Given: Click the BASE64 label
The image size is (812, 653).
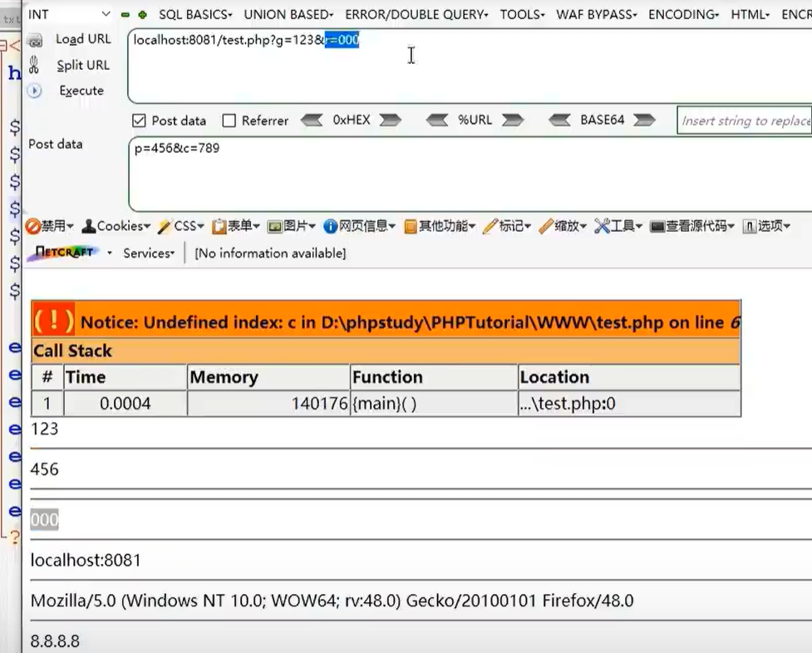Looking at the screenshot, I should point(603,120).
